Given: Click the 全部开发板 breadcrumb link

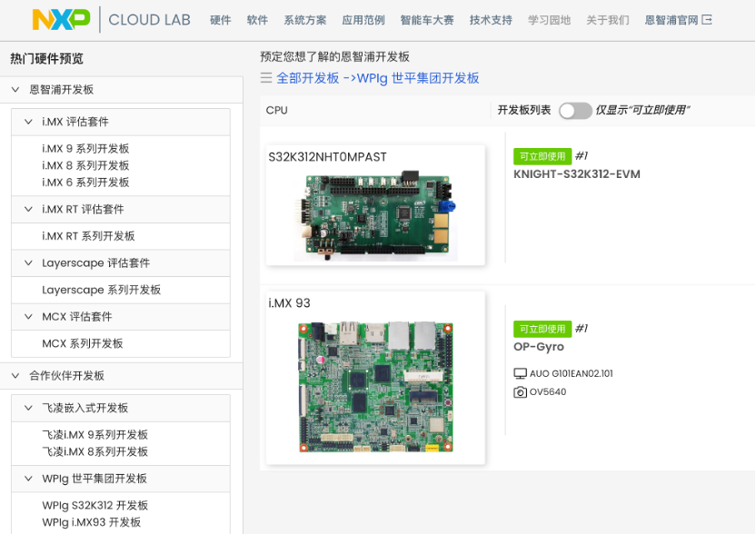Looking at the screenshot, I should [x=308, y=78].
